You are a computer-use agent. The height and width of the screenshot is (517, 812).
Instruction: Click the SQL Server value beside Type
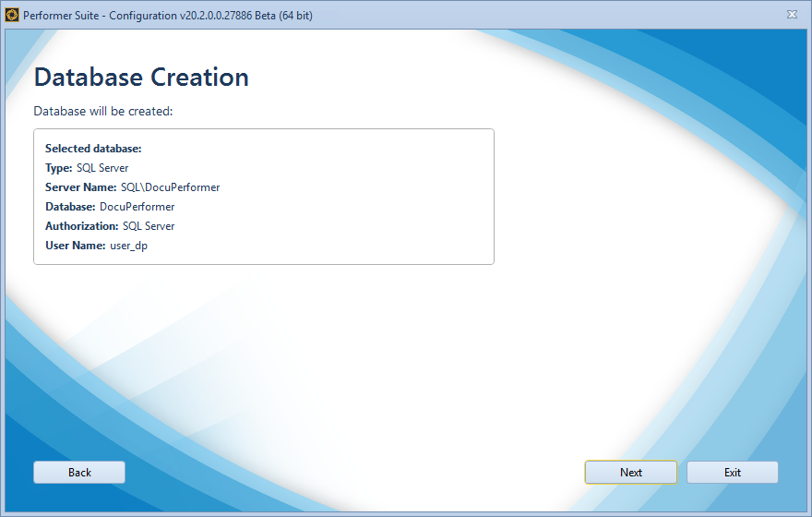pos(102,168)
